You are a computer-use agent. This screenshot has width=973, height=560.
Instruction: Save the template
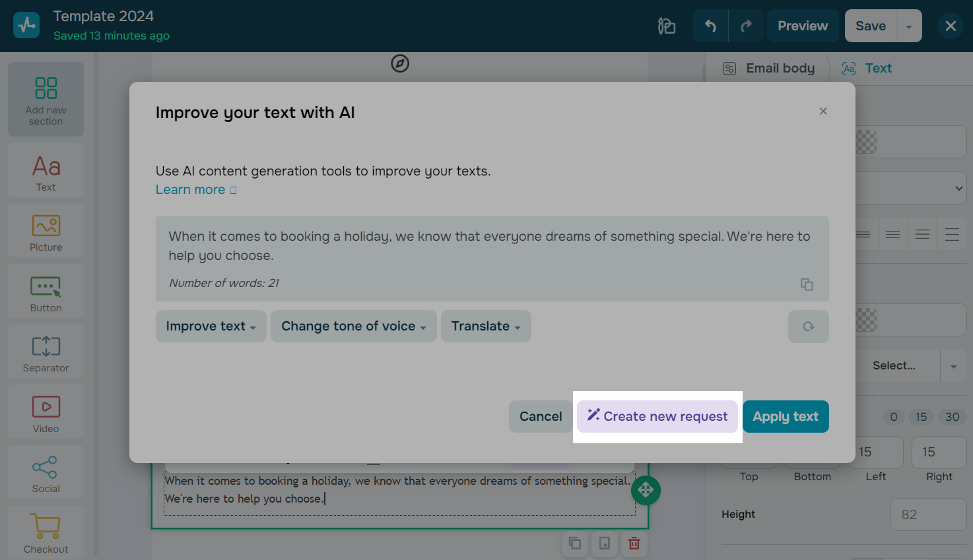(x=871, y=26)
